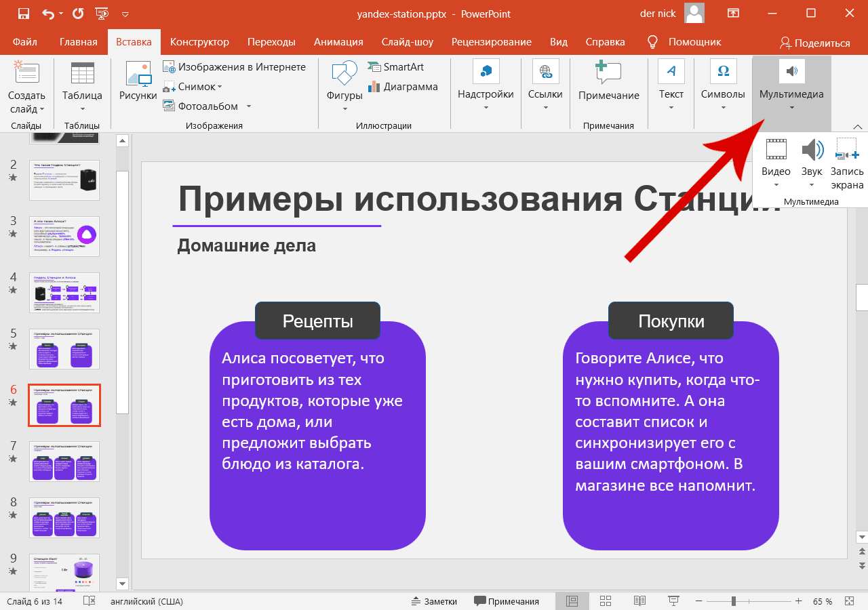
Task: Click the Рецепты label box on slide
Action: point(317,321)
